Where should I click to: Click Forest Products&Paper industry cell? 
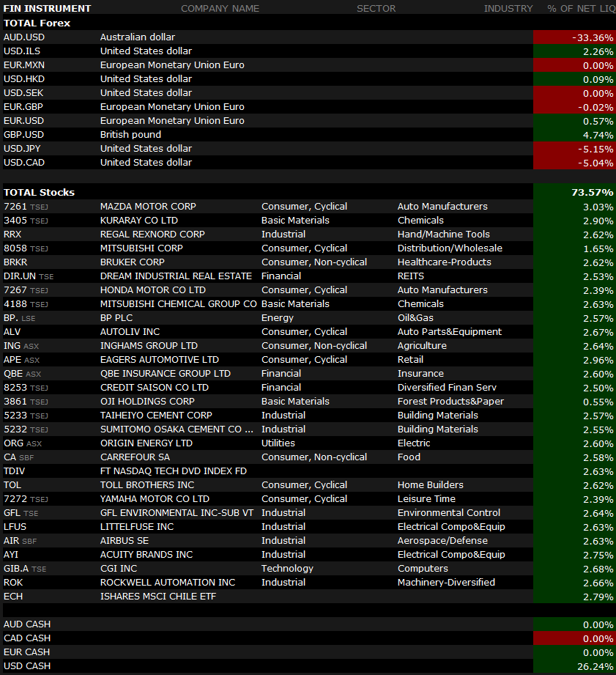click(x=450, y=402)
